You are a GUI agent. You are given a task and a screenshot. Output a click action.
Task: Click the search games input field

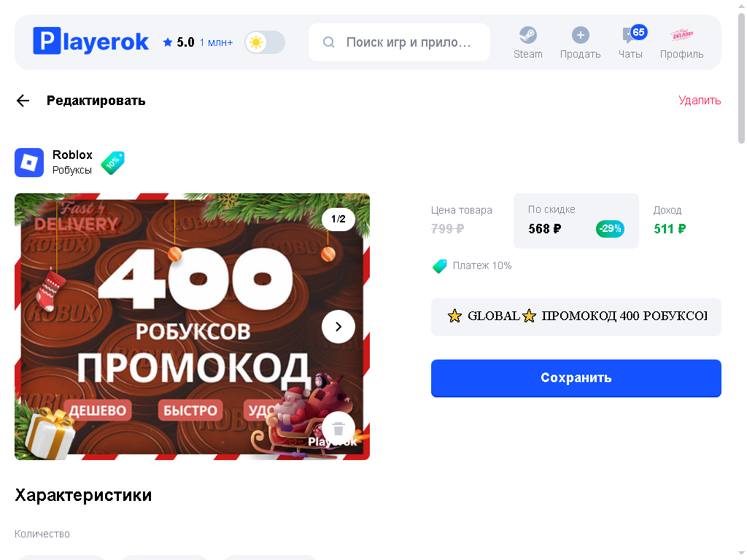(399, 42)
